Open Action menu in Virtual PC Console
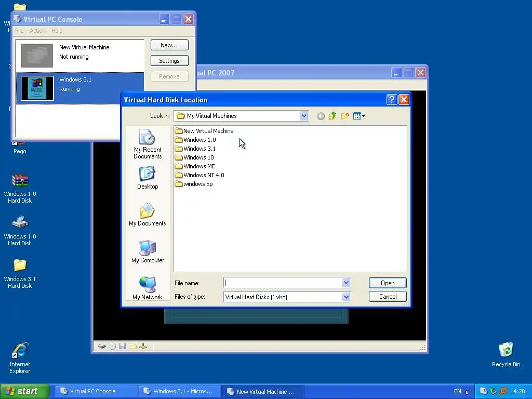Viewport: 532px width, 399px height. pyautogui.click(x=37, y=31)
